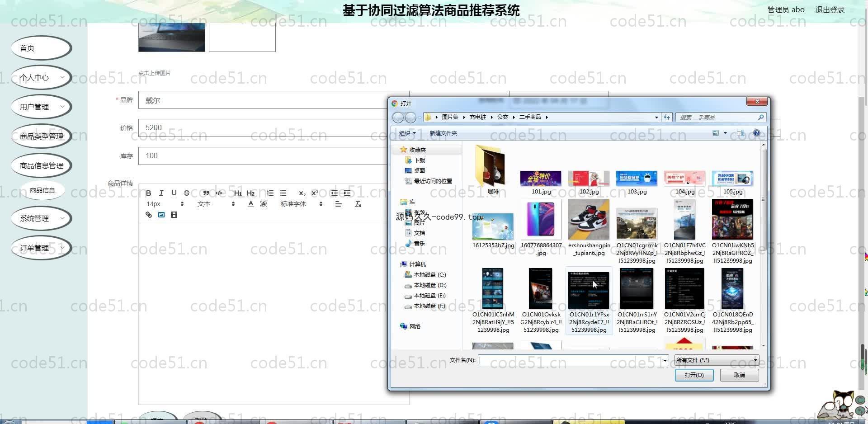
Task: Open the 文本 header style dropdown
Action: coord(216,204)
